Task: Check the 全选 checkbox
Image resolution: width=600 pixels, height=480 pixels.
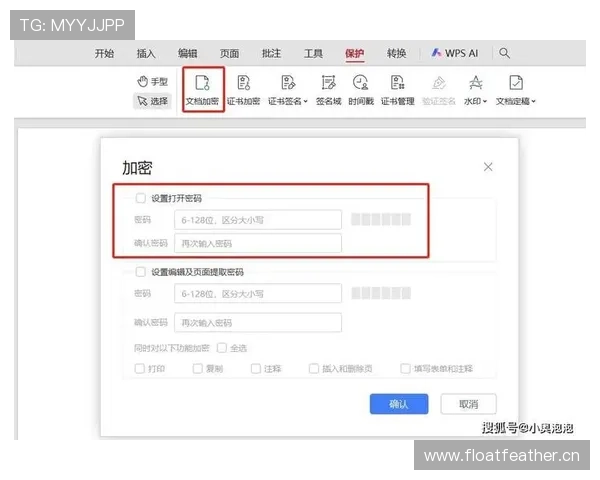Action: coord(222,348)
